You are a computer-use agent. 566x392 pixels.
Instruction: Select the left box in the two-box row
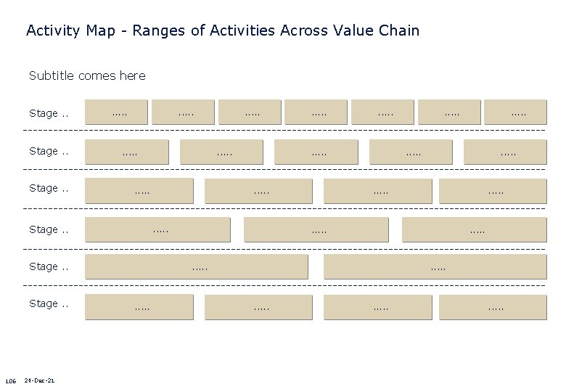coord(197,267)
